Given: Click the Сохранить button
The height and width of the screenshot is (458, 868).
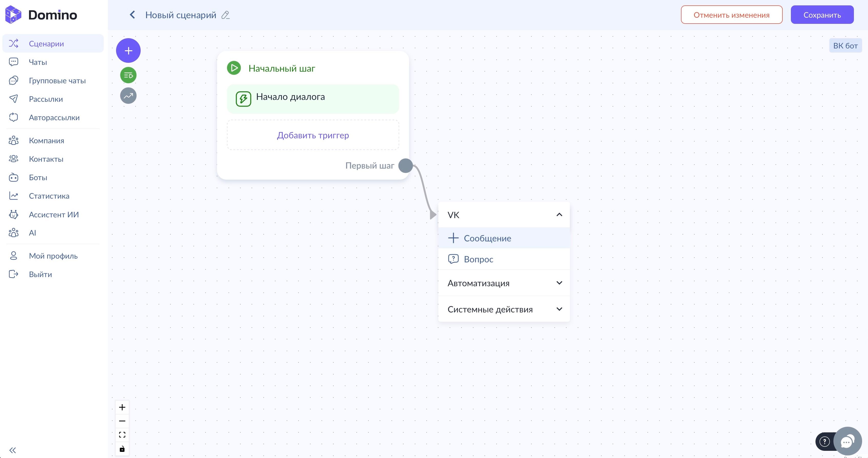Looking at the screenshot, I should point(822,15).
